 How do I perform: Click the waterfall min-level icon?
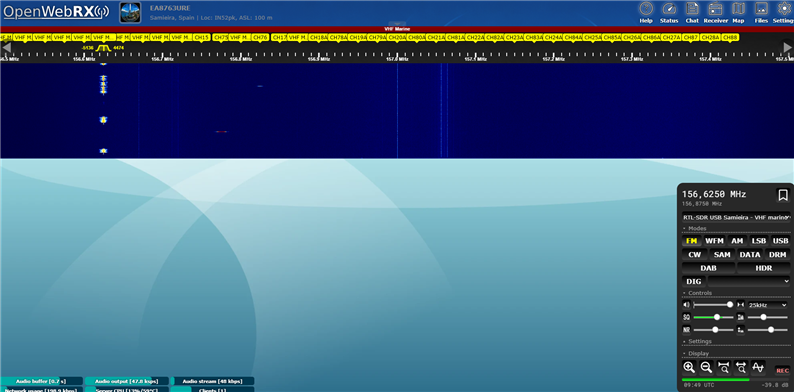741,330
